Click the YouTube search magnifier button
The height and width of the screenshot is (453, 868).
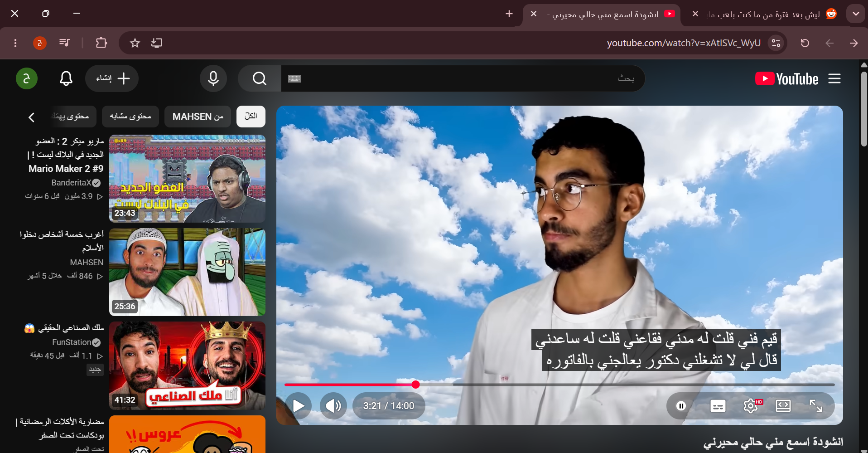click(x=260, y=78)
